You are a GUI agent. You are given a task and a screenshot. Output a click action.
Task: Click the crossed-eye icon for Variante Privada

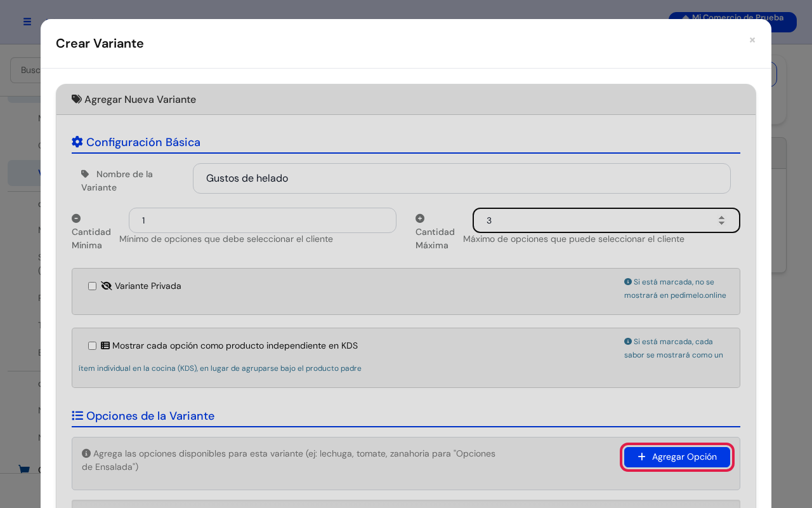click(x=107, y=286)
